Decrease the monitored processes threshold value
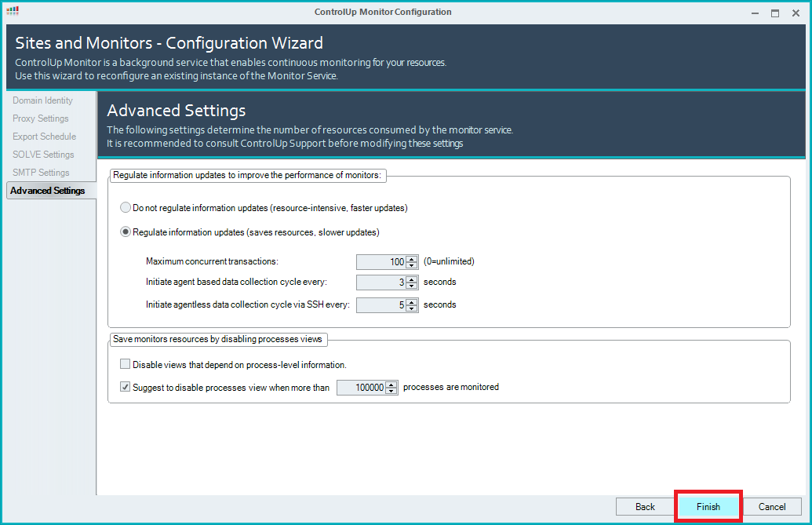Viewport: 812px width, 525px height. point(391,391)
